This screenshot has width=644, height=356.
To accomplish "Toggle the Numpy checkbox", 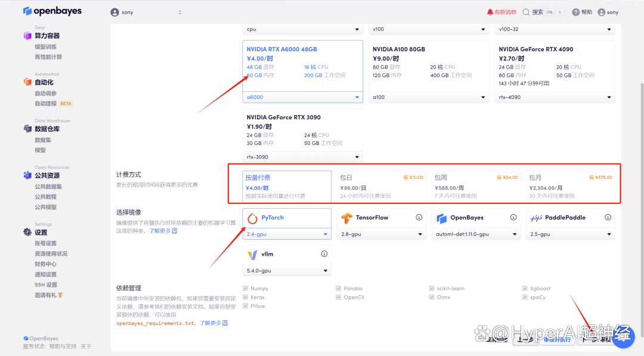I will pos(245,288).
